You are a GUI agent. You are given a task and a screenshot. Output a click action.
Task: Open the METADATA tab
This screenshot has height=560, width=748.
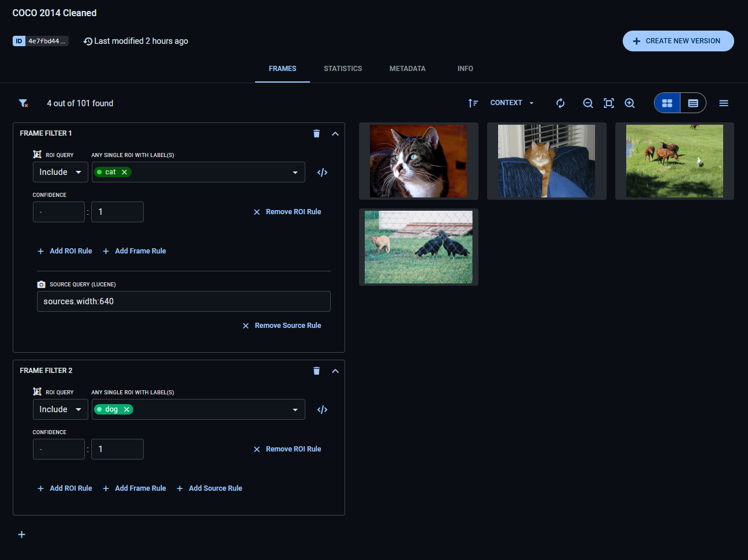coord(407,68)
